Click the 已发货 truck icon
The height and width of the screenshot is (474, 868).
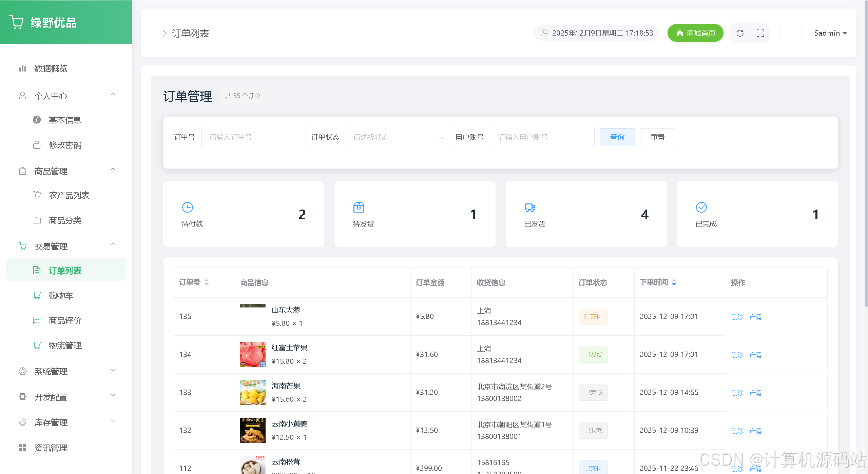pos(530,207)
